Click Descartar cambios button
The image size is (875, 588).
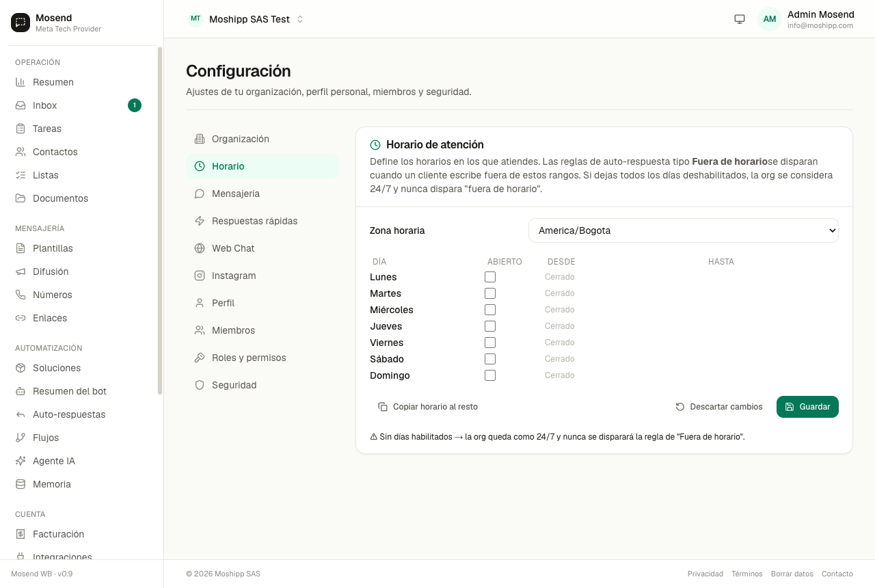click(719, 407)
